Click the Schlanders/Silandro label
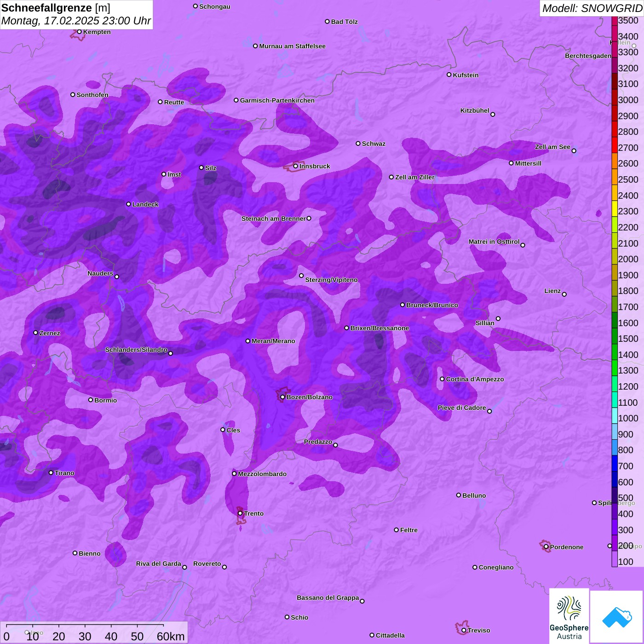The width and height of the screenshot is (644, 644). tap(136, 350)
